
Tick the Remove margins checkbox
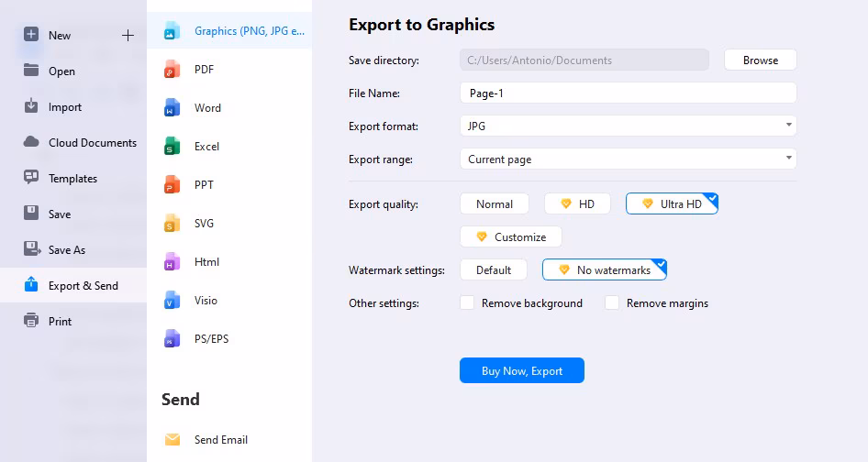(x=612, y=303)
